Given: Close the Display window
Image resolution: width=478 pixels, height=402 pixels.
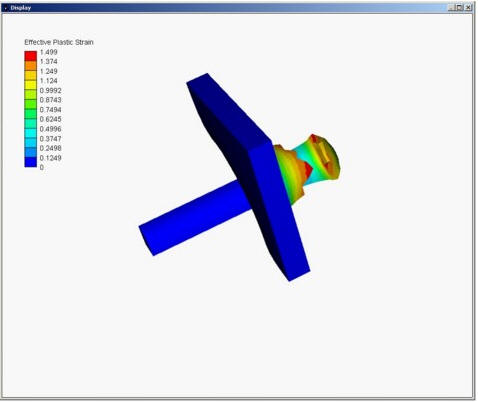Looking at the screenshot, I should [x=468, y=7].
